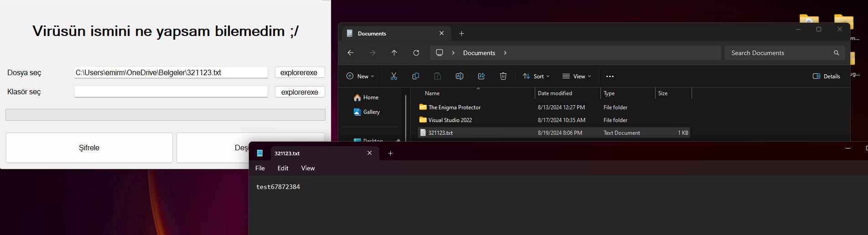Screen dimensions: 868x235
Task: Click the Dosya seç path field
Action: tap(171, 72)
